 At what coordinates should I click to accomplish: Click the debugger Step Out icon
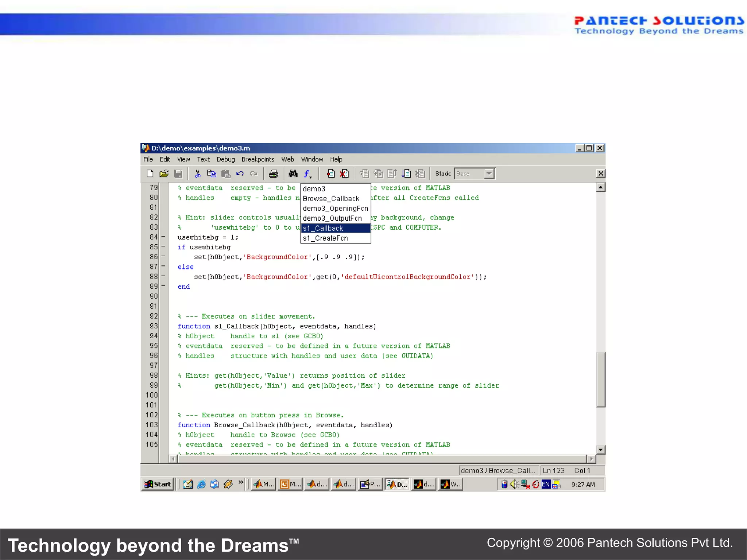pyautogui.click(x=392, y=174)
